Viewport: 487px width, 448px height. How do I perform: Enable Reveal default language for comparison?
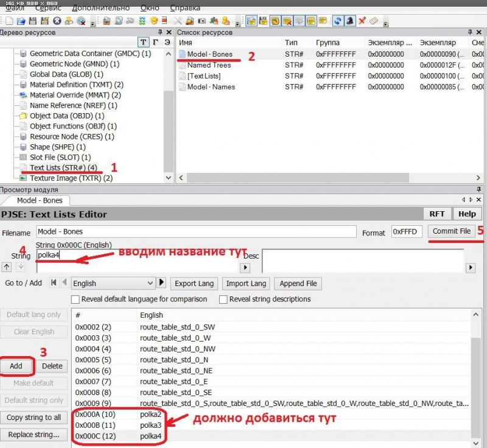tap(75, 299)
